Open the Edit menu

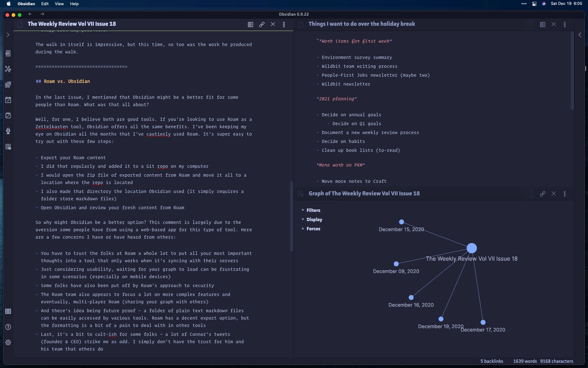45,4
